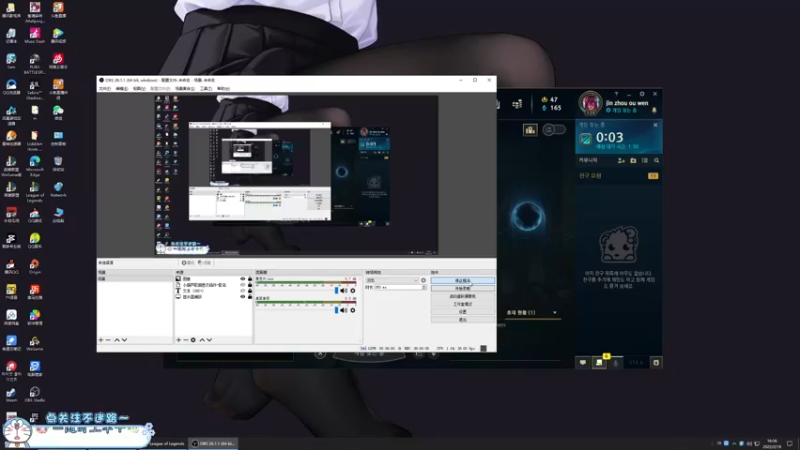Click microphone icon in League bottom bar
Image resolution: width=800 pixels, height=450 pixels.
click(616, 363)
